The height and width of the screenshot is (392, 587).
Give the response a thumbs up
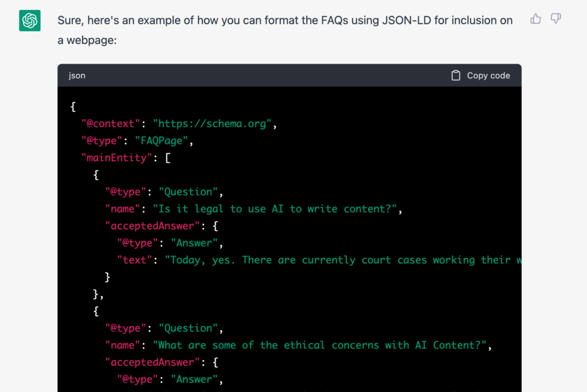(535, 18)
